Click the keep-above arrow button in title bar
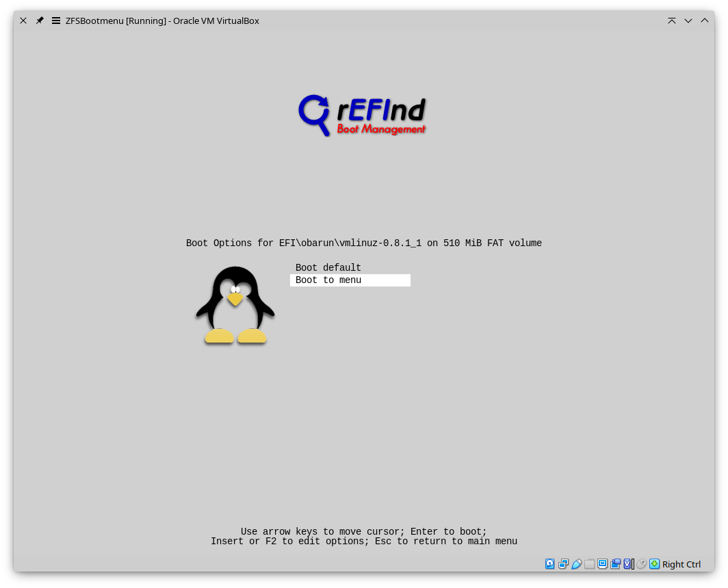Viewport: 728px width, 588px height. click(671, 21)
